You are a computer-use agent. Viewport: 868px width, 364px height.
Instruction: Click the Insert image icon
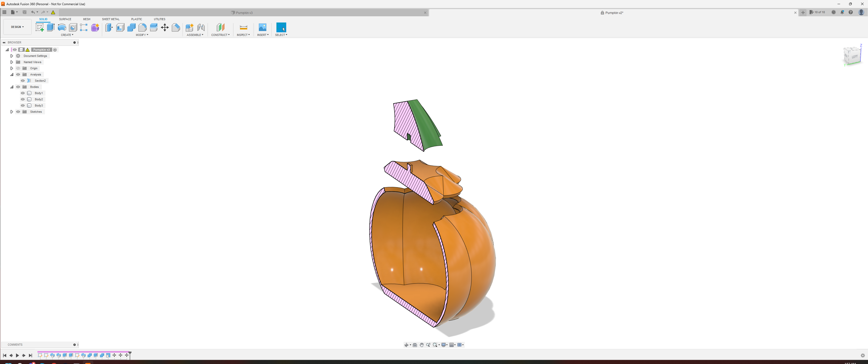coord(262,27)
